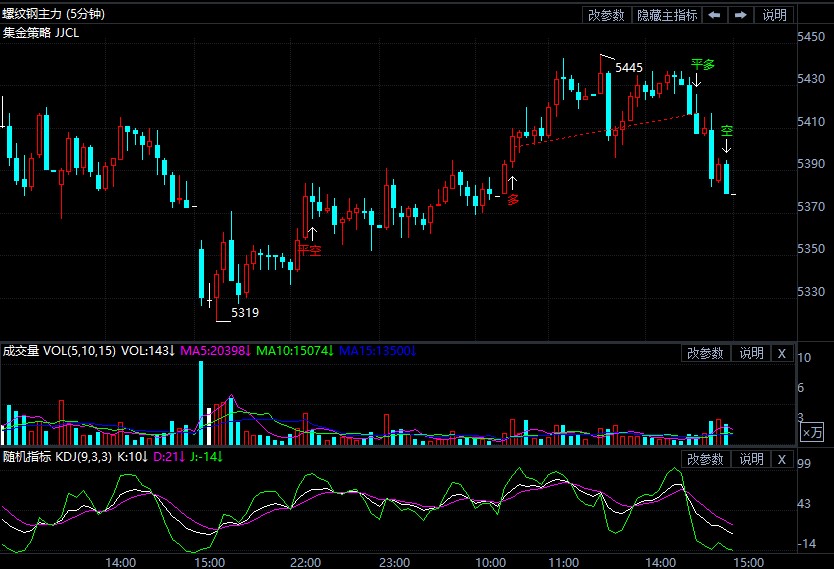
Task: Open 说明 for the main chart
Action: 774,15
